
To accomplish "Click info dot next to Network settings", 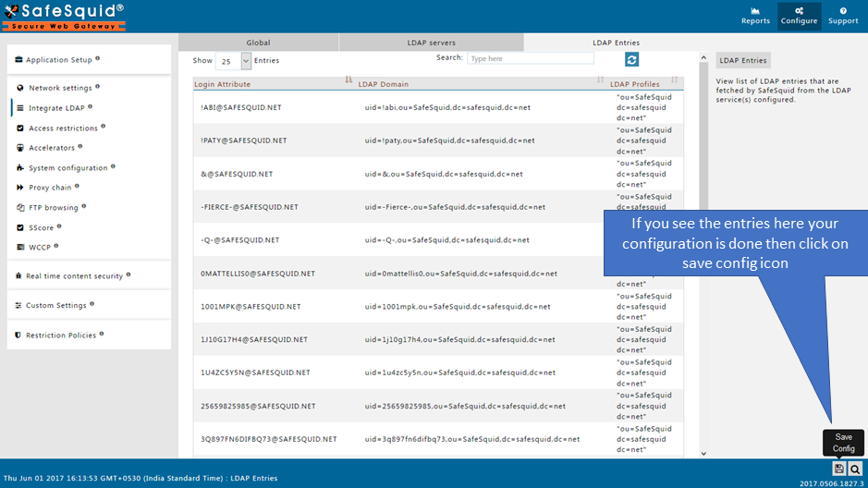I will (x=97, y=86).
